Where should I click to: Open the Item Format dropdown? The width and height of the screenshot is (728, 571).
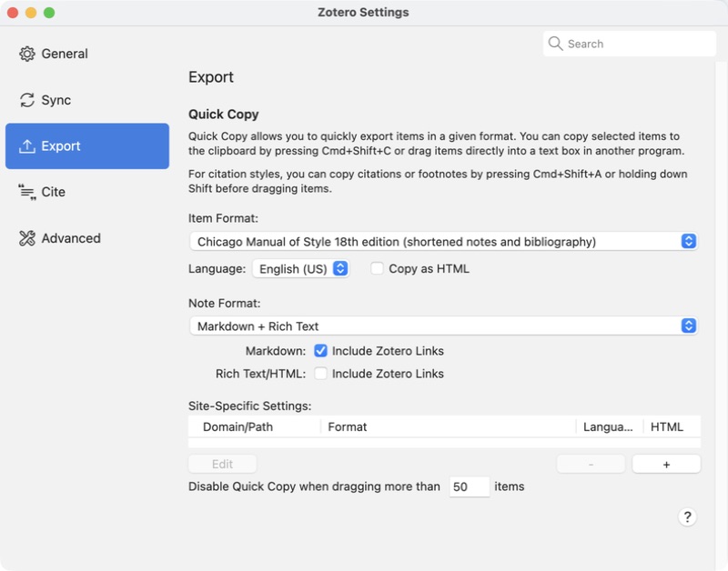coord(443,241)
